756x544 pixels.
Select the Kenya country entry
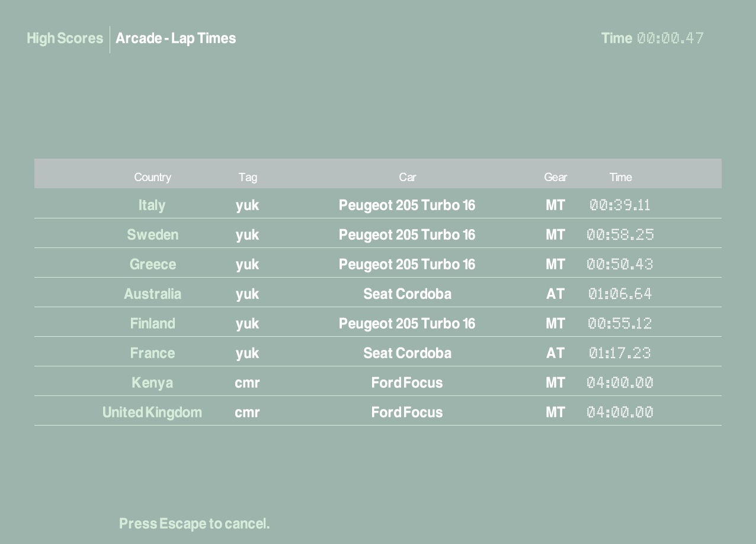click(x=152, y=382)
